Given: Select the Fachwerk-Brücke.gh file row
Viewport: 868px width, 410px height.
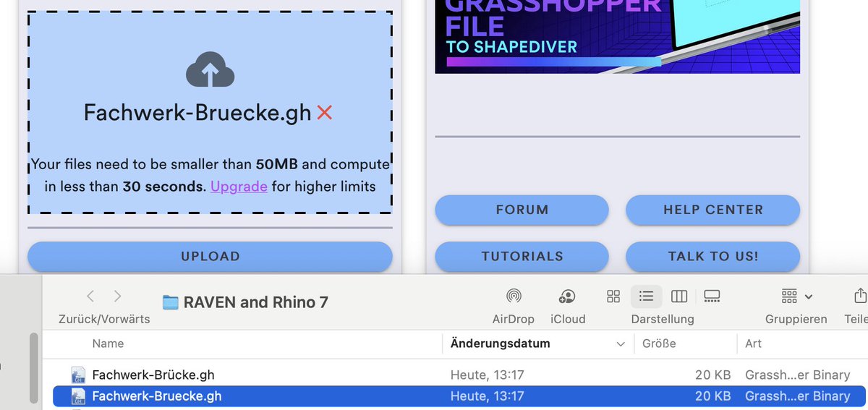Looking at the screenshot, I should click(x=459, y=375).
